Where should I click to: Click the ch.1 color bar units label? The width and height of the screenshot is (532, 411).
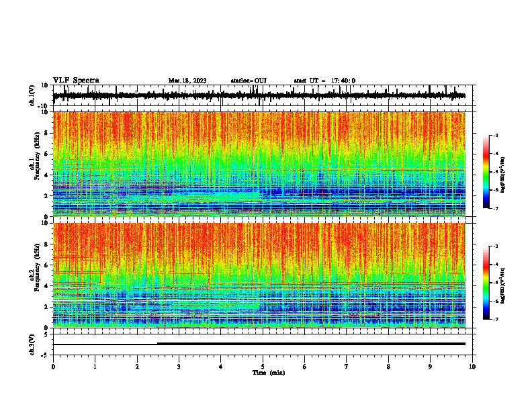(502, 175)
